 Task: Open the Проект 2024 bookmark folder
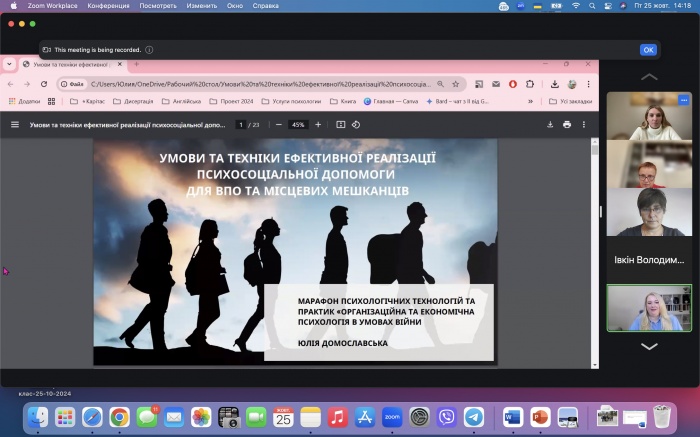pos(231,101)
